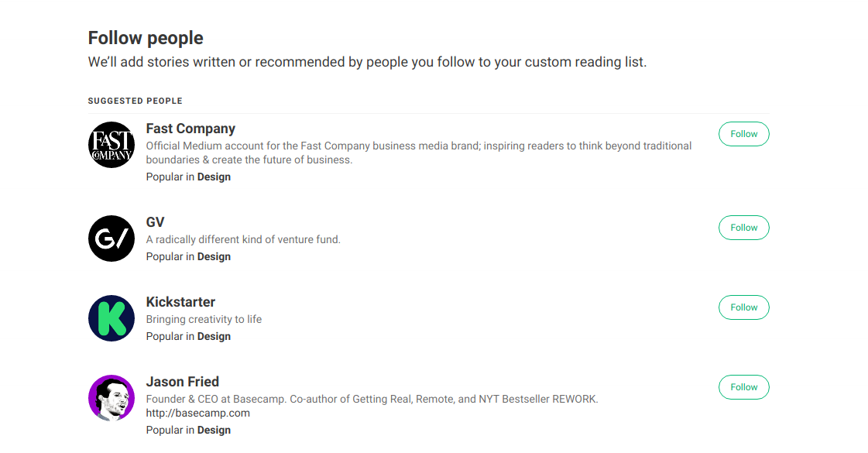This screenshot has height=453, width=868.
Task: Open Design topic under Jason Fried
Action: coord(214,430)
